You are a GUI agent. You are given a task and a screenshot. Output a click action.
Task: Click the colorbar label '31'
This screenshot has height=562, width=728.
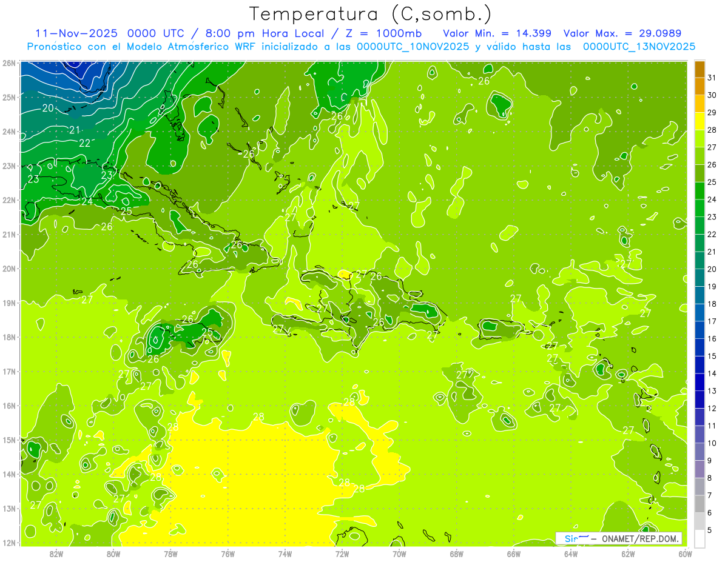pos(712,78)
